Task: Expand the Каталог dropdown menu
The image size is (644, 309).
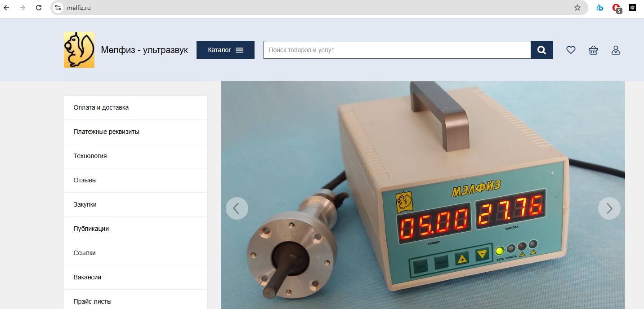Action: [225, 50]
